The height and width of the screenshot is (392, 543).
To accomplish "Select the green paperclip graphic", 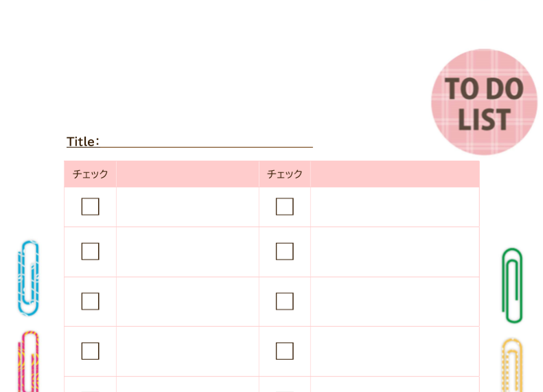I will pyautogui.click(x=512, y=285).
